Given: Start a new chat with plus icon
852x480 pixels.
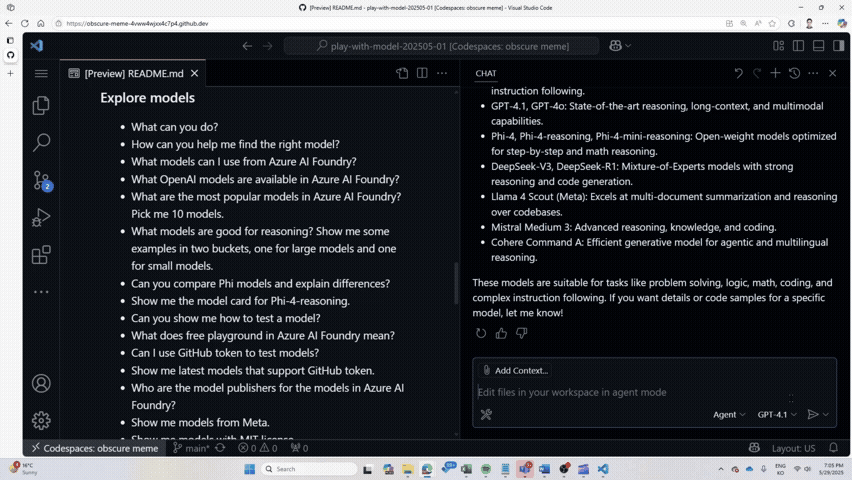Looking at the screenshot, I should pyautogui.click(x=775, y=73).
